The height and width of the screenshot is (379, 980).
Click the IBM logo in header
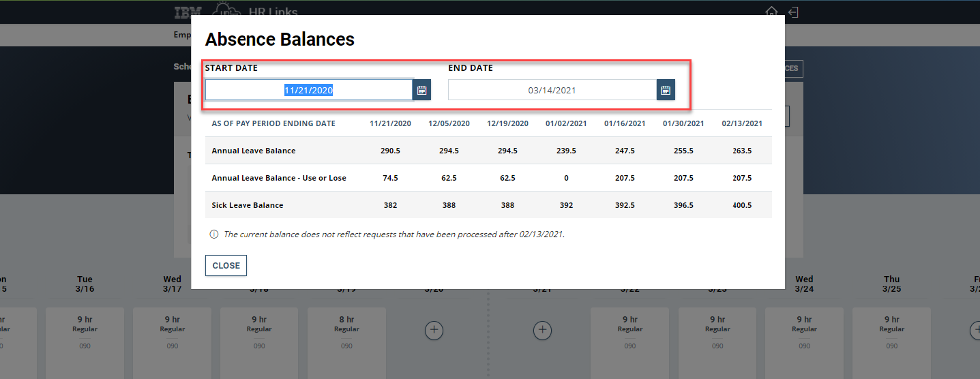(x=187, y=12)
